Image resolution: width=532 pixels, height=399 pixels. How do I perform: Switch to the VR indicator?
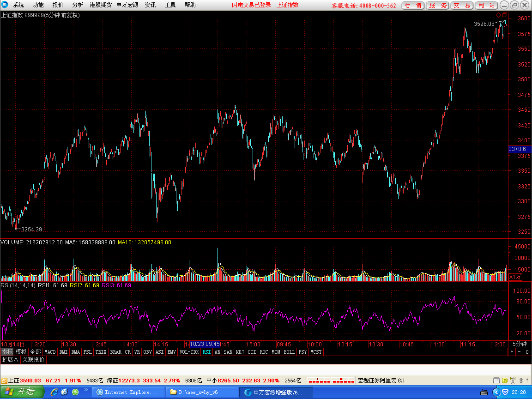137,352
